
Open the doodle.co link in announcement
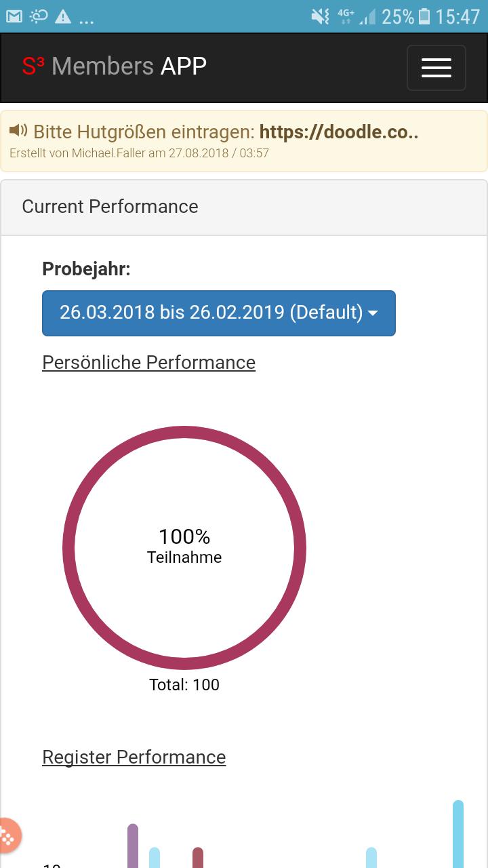(x=338, y=132)
